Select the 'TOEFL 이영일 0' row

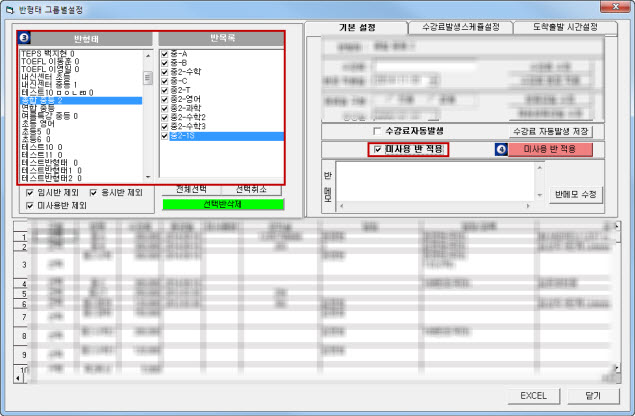pos(81,69)
